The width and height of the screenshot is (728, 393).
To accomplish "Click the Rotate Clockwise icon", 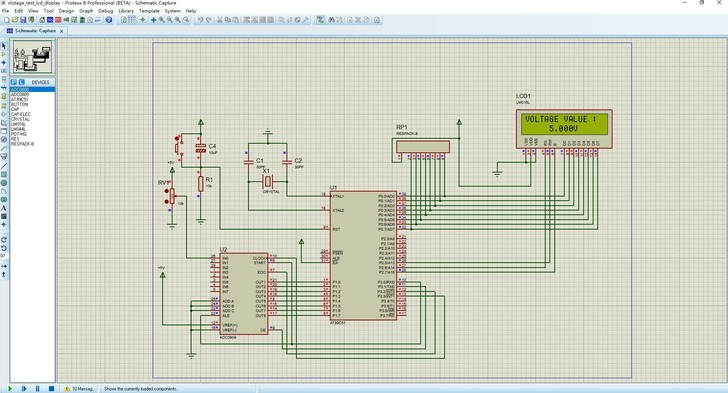I will tap(4, 240).
